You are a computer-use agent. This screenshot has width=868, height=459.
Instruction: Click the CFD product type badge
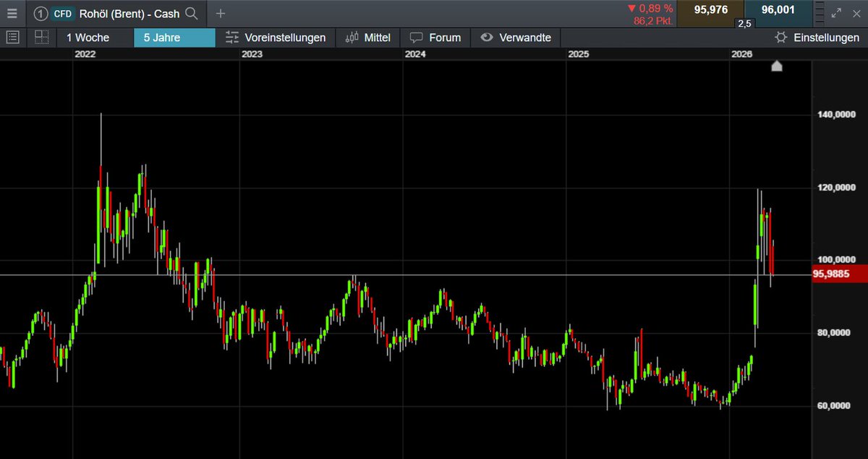point(63,13)
